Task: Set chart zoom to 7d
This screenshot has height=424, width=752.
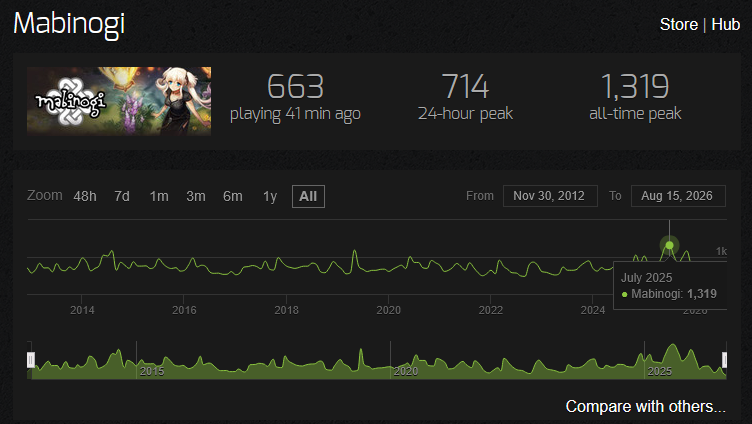Action: click(122, 196)
